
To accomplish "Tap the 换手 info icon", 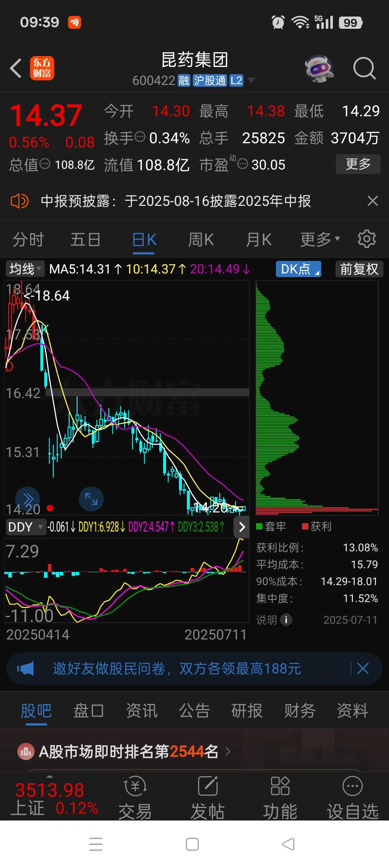I will [x=140, y=136].
